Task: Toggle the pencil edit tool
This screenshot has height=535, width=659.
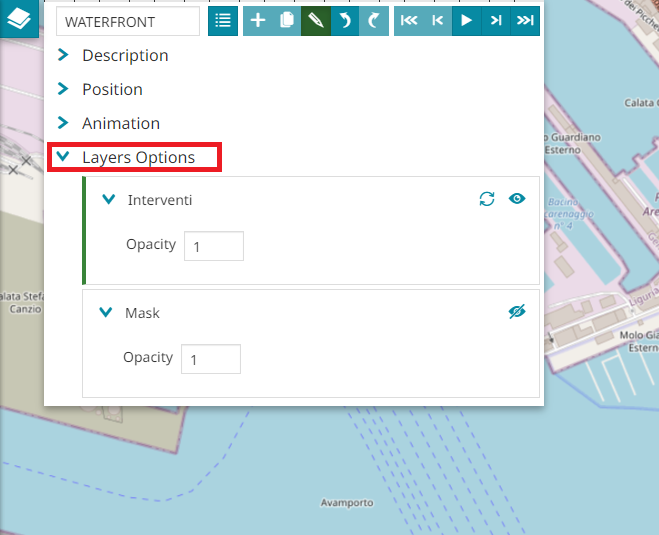Action: 316,21
